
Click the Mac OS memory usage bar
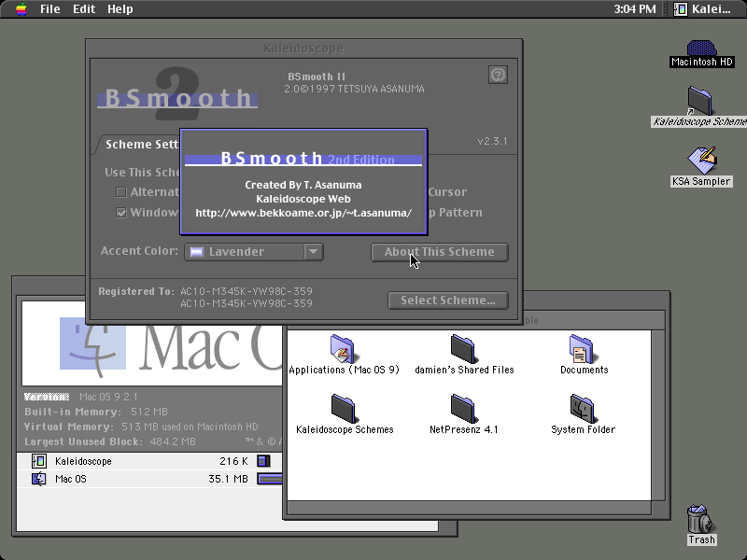tap(270, 479)
